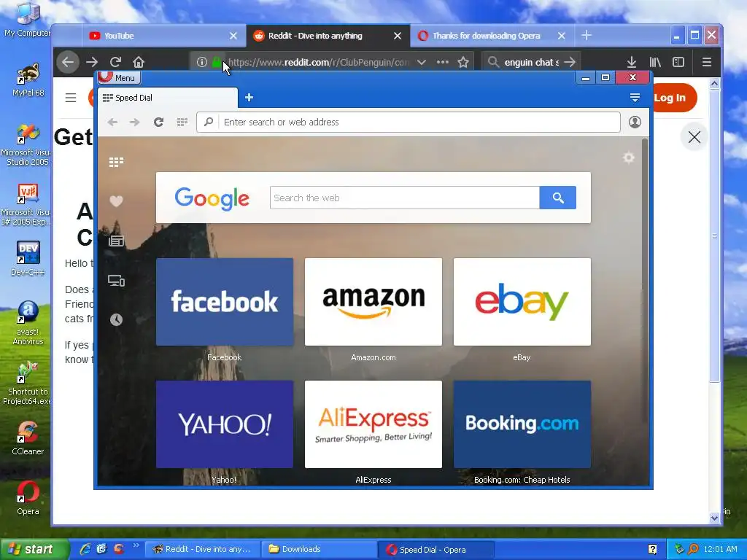This screenshot has height=560, width=747.
Task: Open Speed Dial customize gear icon
Action: [629, 157]
